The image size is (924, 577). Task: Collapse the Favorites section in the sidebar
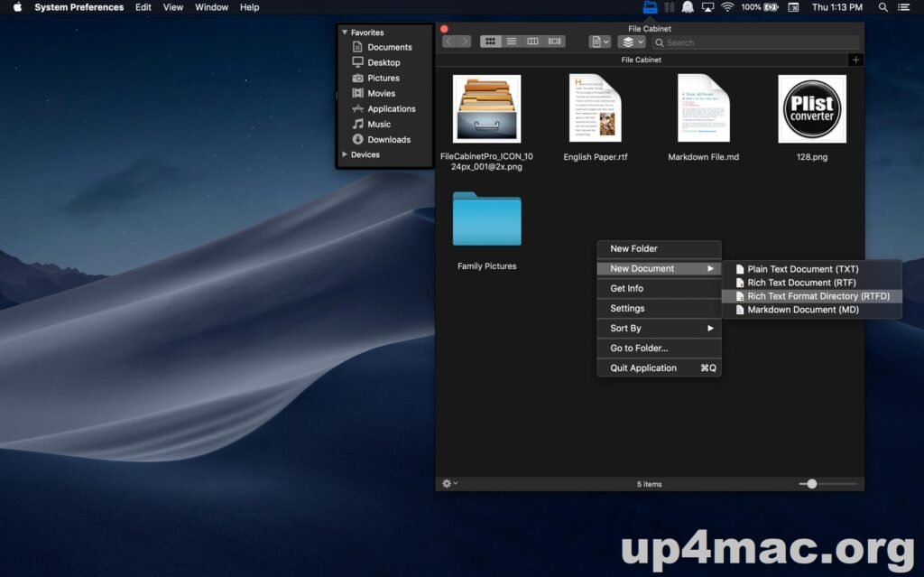pyautogui.click(x=345, y=32)
